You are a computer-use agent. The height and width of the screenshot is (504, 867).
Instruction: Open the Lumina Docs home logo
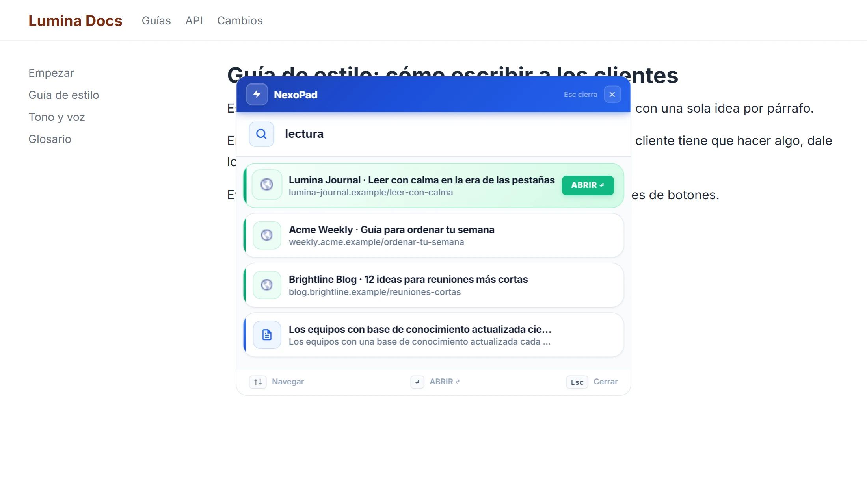point(75,20)
